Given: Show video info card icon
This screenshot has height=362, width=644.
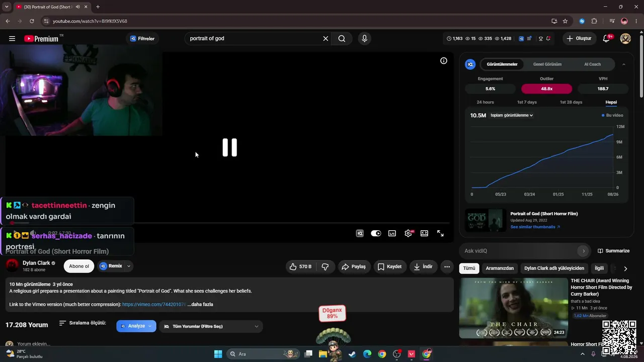Looking at the screenshot, I should point(444,61).
